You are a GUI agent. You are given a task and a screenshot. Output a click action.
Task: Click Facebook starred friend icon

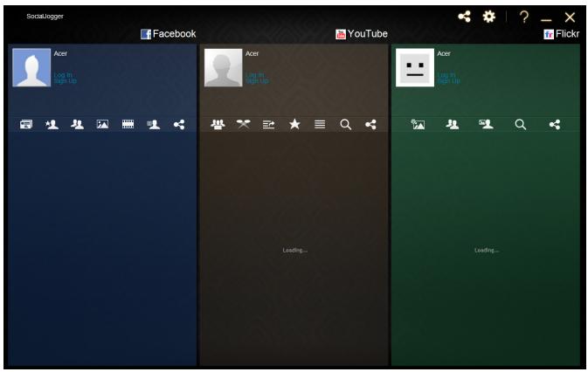point(52,124)
